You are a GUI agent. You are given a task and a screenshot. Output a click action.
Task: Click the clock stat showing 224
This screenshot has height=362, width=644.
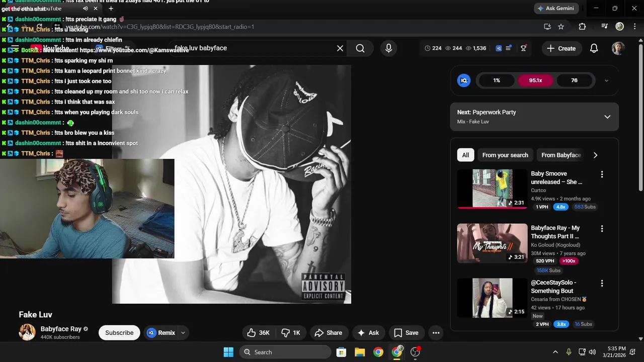pyautogui.click(x=433, y=48)
